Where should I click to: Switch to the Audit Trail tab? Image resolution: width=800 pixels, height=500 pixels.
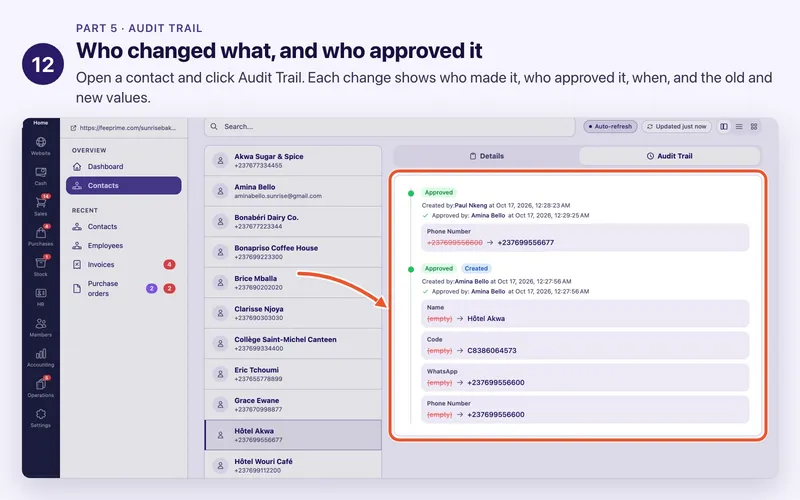click(x=669, y=156)
